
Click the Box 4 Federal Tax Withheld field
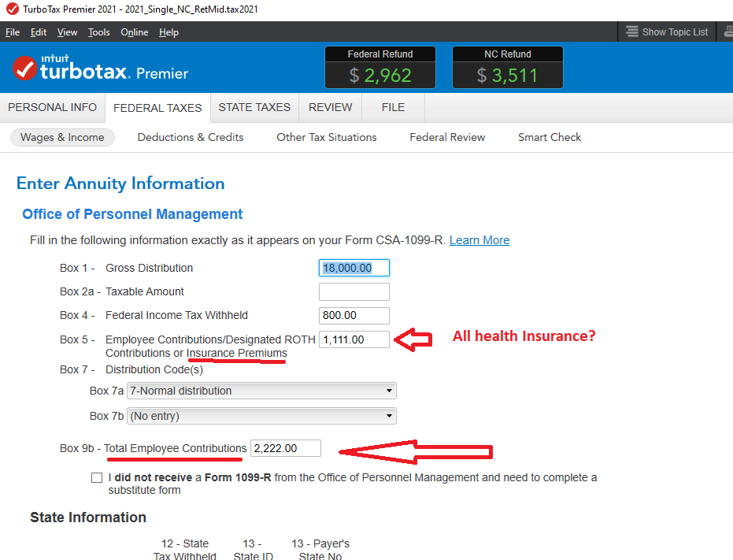tap(354, 315)
